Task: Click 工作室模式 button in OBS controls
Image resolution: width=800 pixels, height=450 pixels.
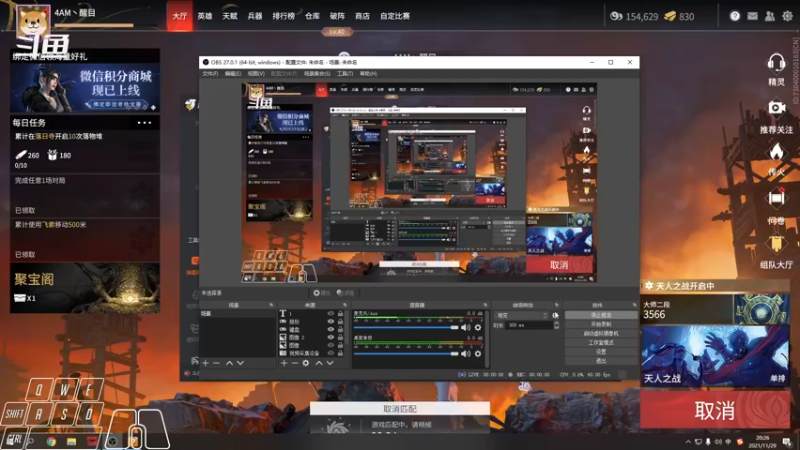Action: click(x=601, y=343)
